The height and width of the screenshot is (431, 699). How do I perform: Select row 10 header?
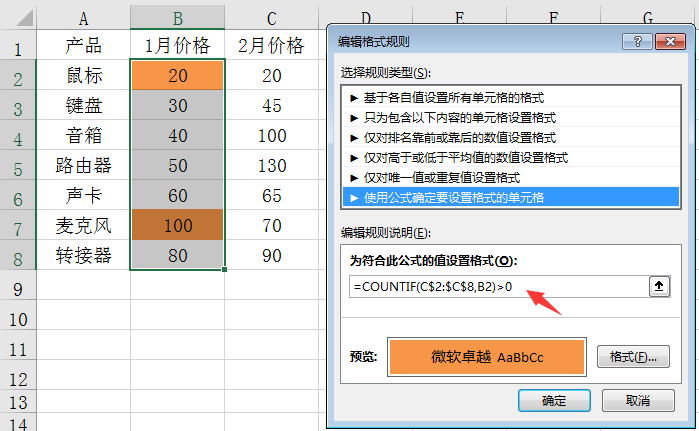click(18, 316)
